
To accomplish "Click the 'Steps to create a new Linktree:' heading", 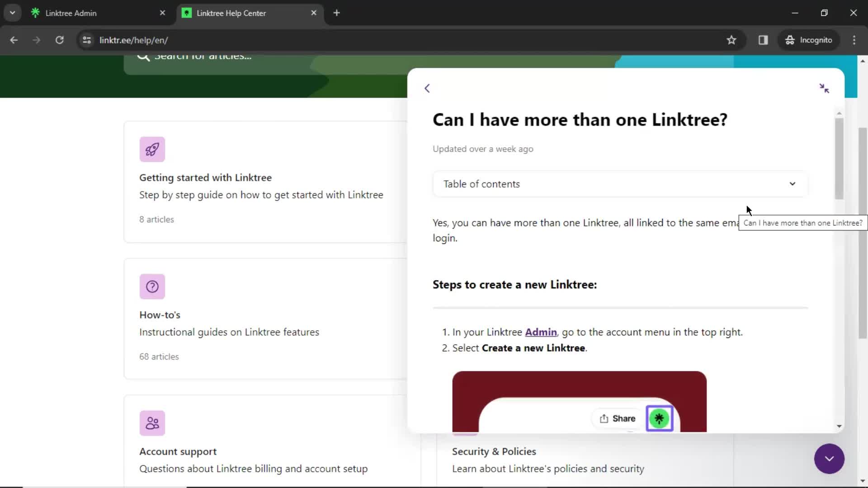I will click(x=514, y=285).
